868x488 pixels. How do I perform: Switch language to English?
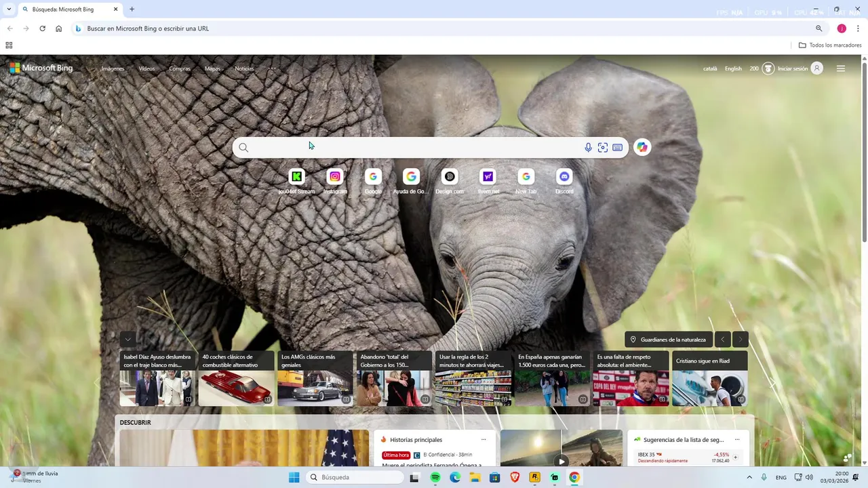coord(733,68)
